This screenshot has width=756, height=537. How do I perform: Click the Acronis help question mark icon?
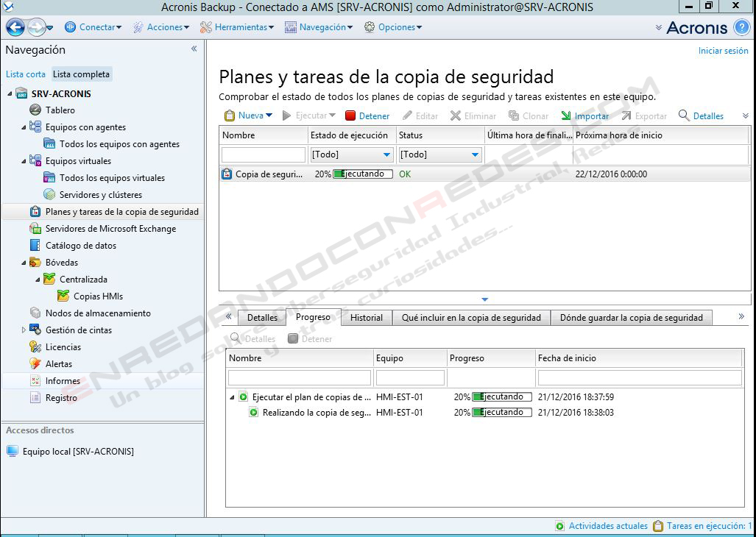(742, 27)
